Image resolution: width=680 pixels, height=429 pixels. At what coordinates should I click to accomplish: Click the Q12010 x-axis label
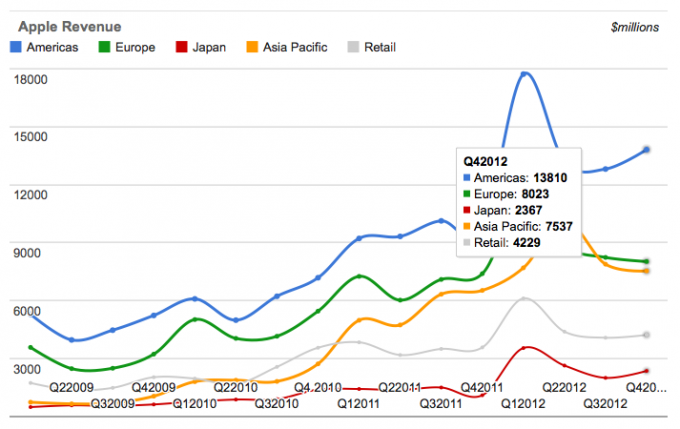195,404
